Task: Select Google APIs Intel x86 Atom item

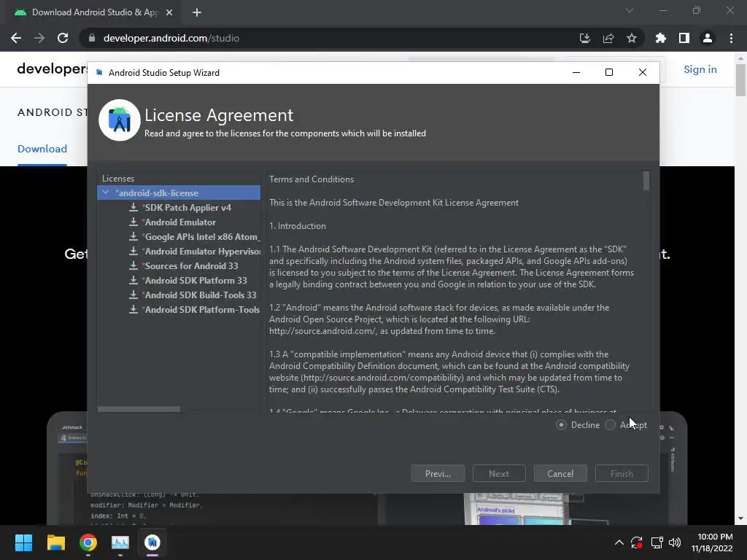Action: [201, 237]
